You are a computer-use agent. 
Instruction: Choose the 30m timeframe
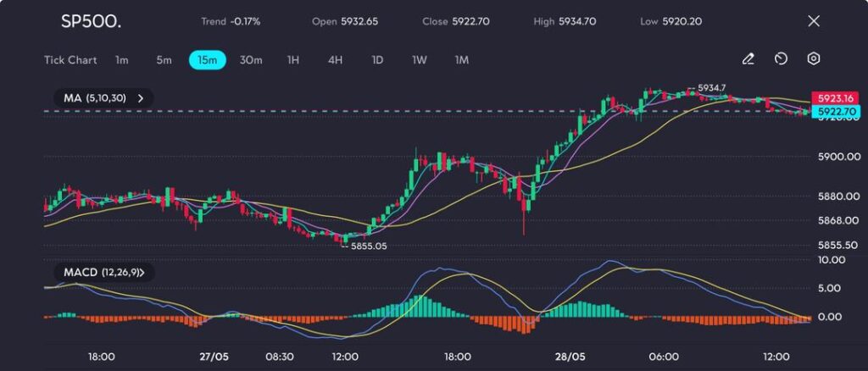[x=251, y=60]
